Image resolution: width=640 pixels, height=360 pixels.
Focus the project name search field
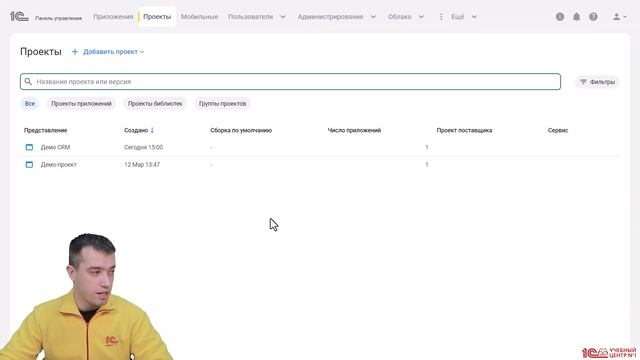pyautogui.click(x=290, y=82)
